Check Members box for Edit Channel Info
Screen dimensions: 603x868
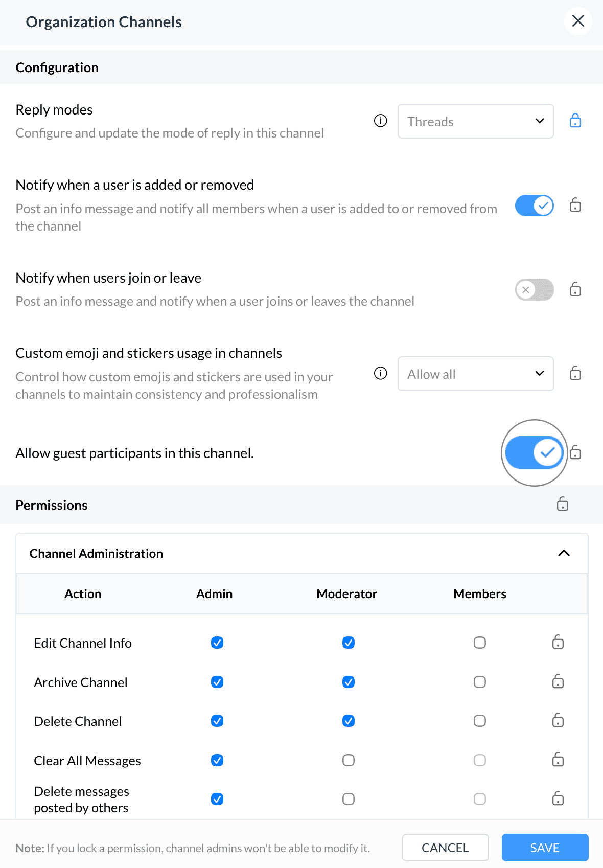point(480,643)
